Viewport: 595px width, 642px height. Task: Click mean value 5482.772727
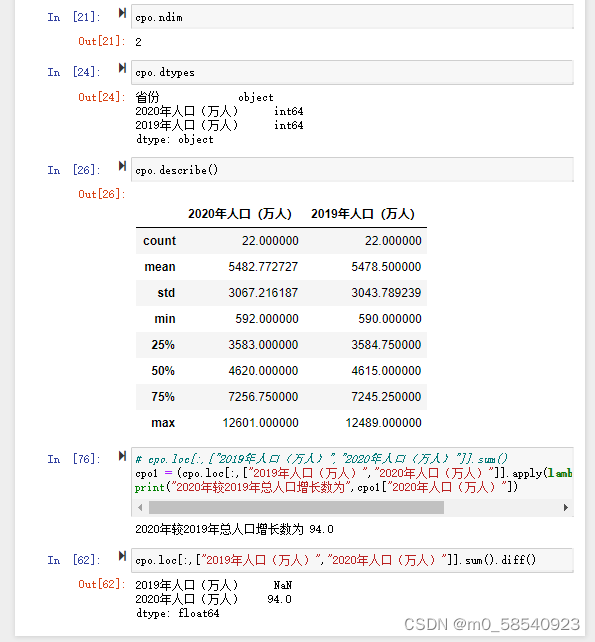click(x=263, y=267)
